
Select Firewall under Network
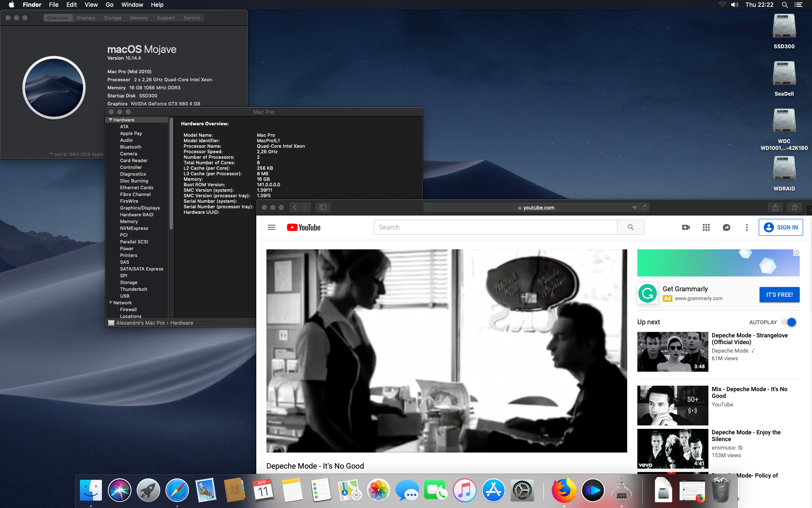tap(129, 309)
